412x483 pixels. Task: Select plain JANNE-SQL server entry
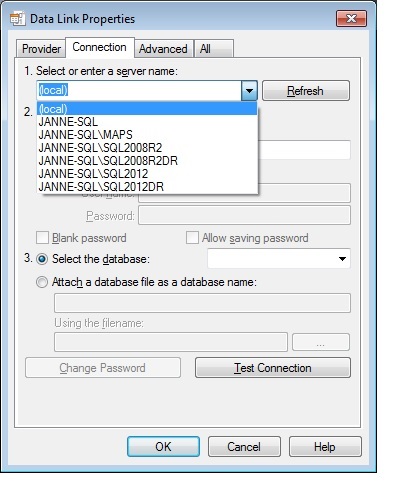tap(68, 122)
